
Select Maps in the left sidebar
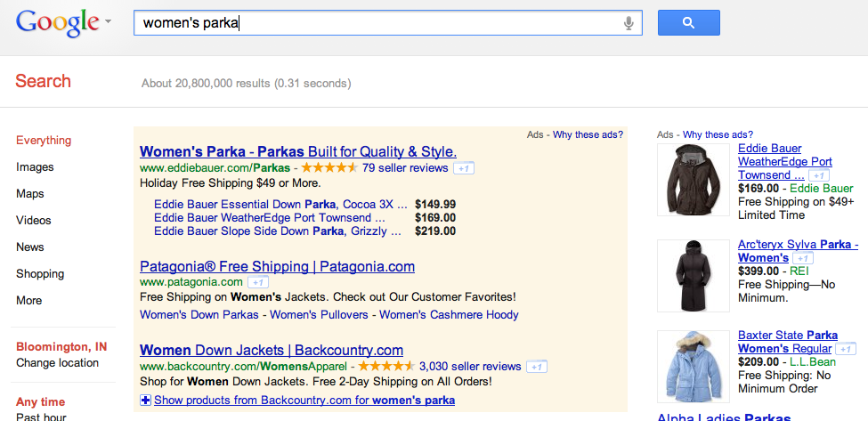(x=30, y=194)
